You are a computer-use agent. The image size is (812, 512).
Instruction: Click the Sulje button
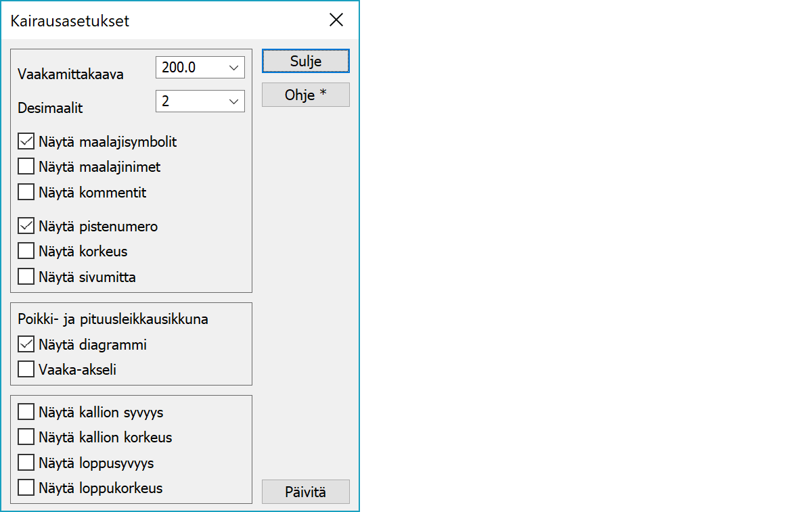click(306, 61)
